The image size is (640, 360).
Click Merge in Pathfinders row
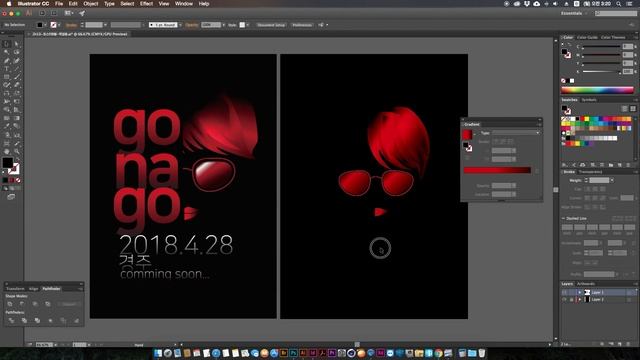coord(37,320)
